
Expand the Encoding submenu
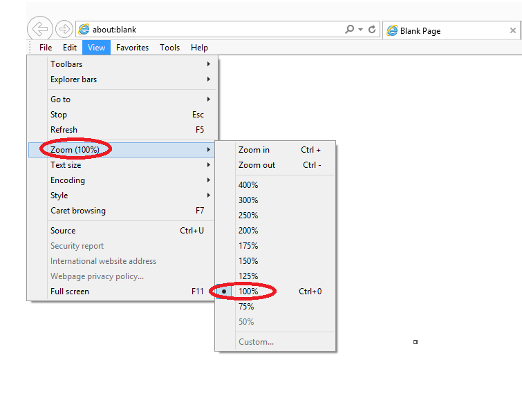[122, 180]
